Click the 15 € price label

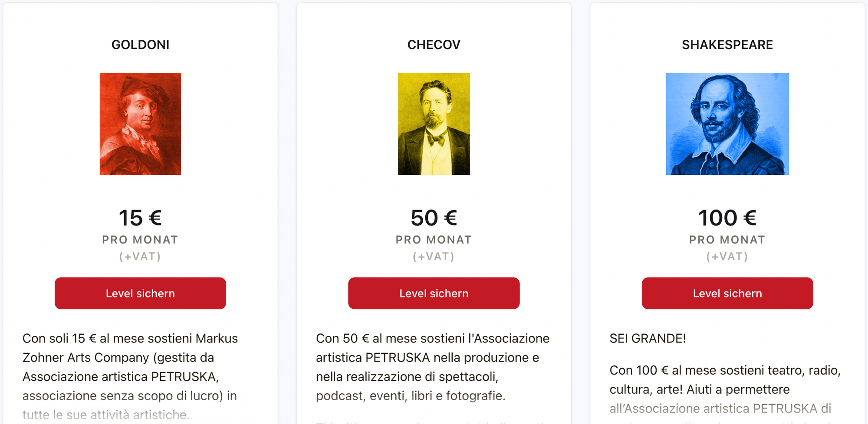pos(140,218)
